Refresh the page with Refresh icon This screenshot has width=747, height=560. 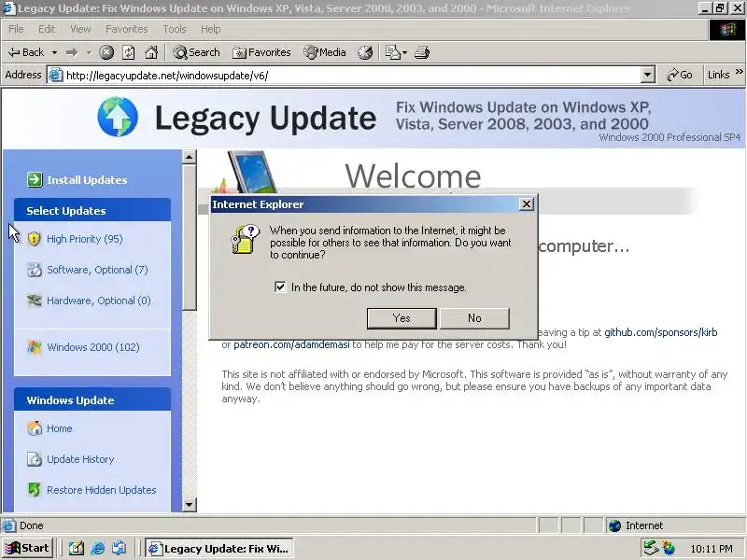pyautogui.click(x=129, y=52)
